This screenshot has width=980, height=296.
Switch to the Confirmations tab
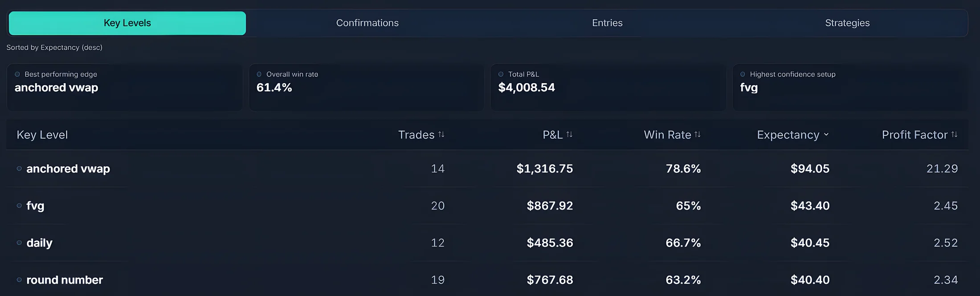[367, 23]
